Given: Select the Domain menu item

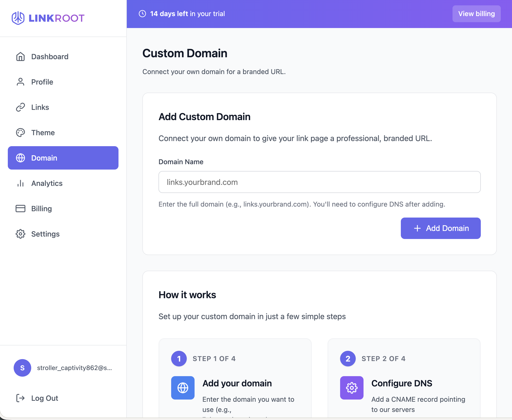Looking at the screenshot, I should click(63, 158).
